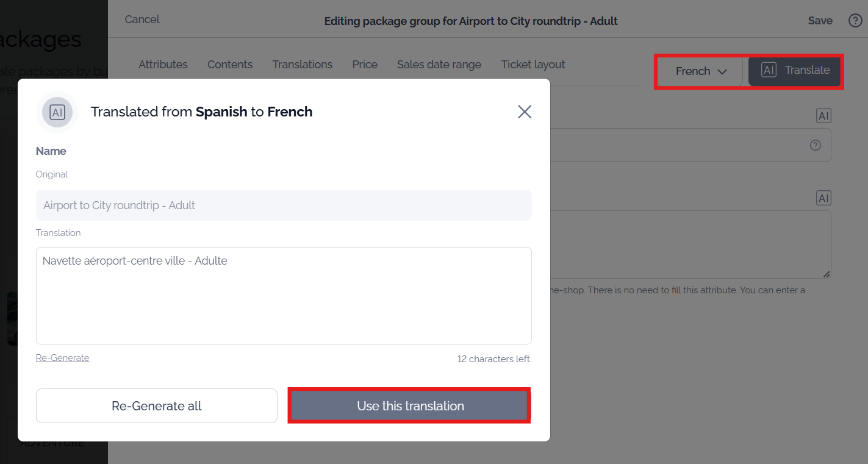868x464 pixels.
Task: Open the Contents tab
Action: [230, 65]
